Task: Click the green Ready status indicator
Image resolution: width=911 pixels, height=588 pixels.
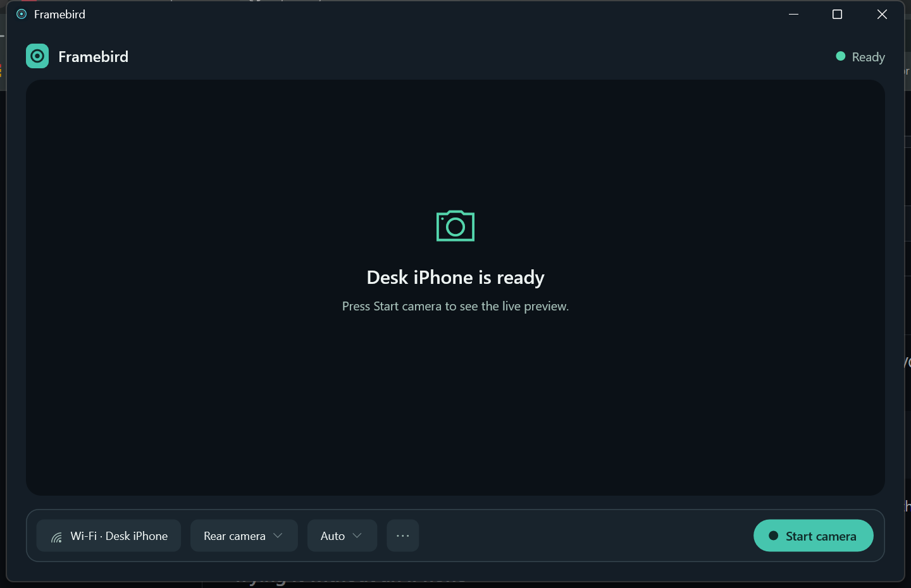Action: point(860,57)
